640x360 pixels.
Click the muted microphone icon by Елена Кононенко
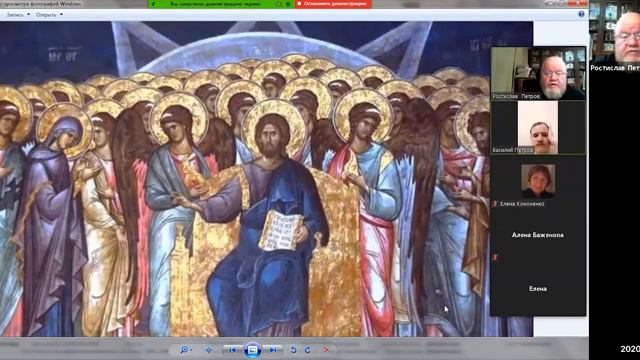click(x=496, y=203)
